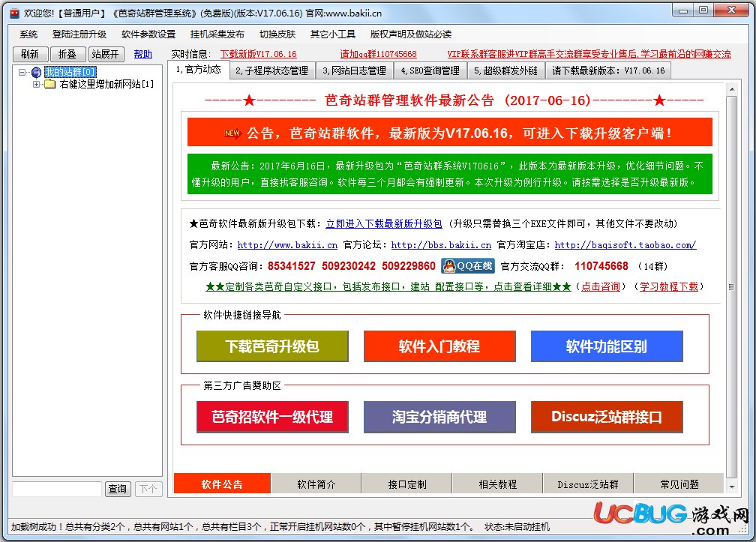Switch to the 4,SEO查询管理 tab
Viewport: 756px width, 542px height.
pyautogui.click(x=430, y=70)
